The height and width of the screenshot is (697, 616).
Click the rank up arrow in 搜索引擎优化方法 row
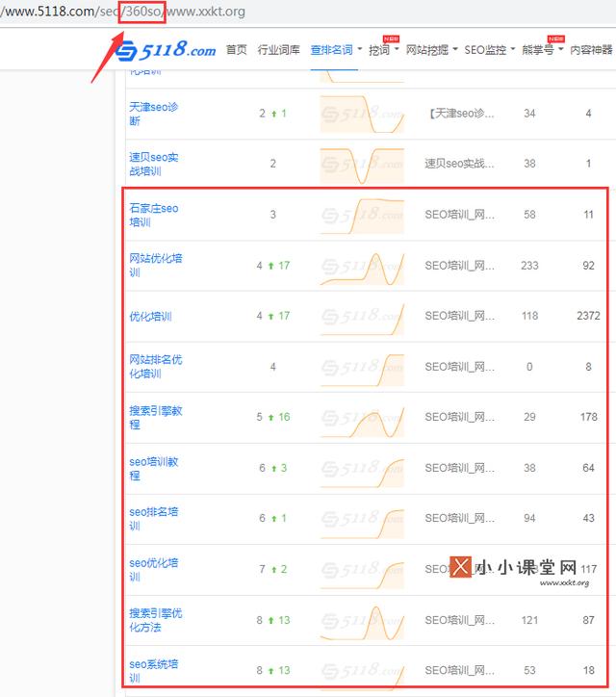tap(270, 621)
